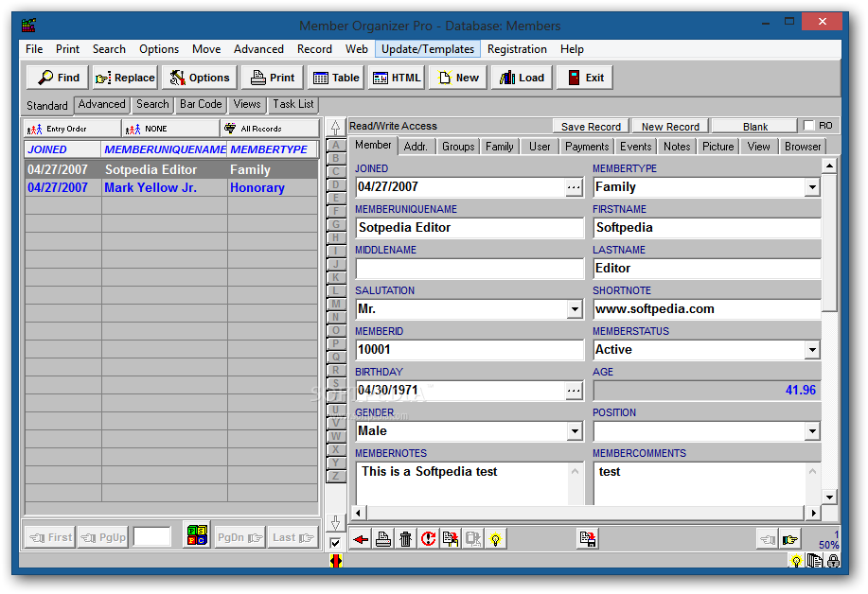Click the grayed-out paste record icon

[x=473, y=539]
